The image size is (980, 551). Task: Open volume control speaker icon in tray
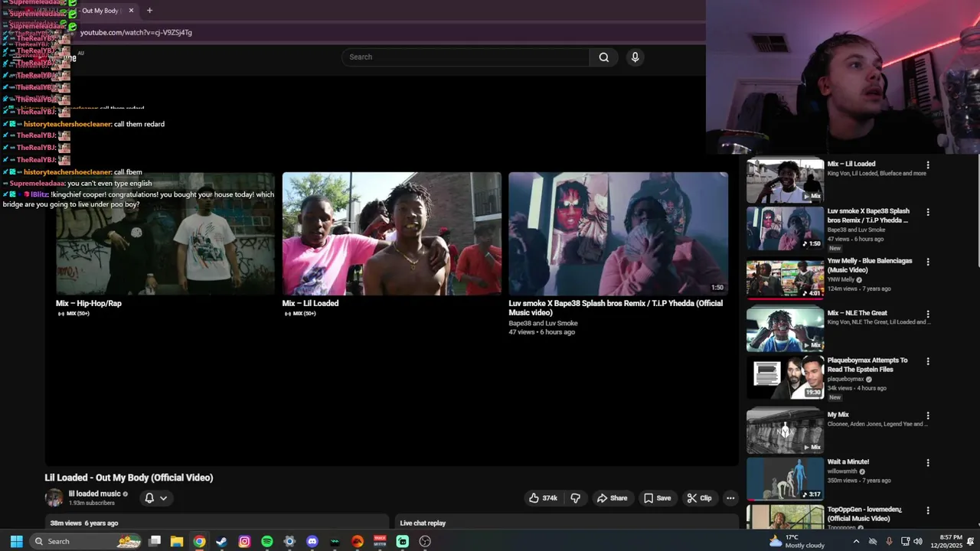tap(918, 541)
